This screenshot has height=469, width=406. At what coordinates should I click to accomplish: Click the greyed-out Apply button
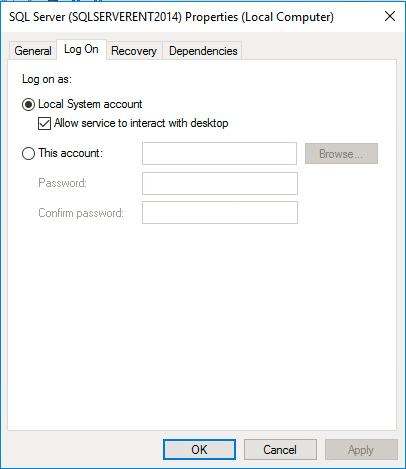361,449
